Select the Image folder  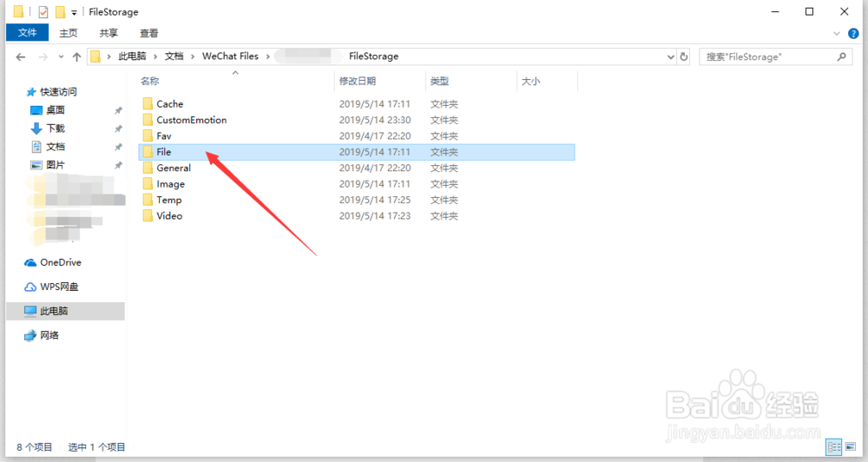click(357, 184)
